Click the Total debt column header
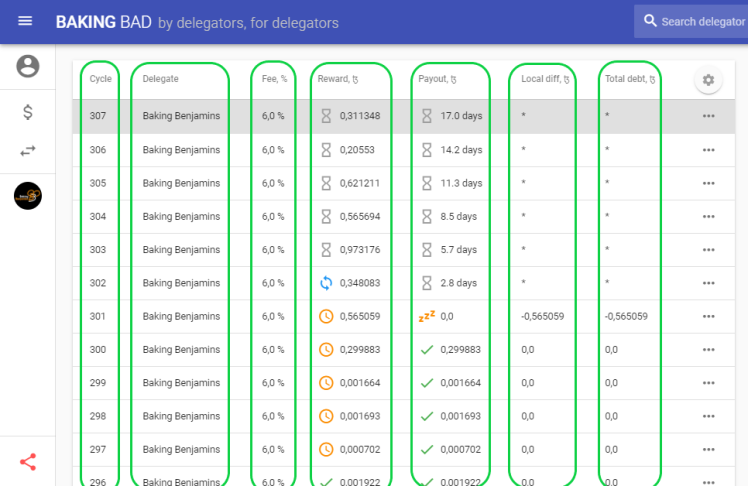 pos(630,79)
